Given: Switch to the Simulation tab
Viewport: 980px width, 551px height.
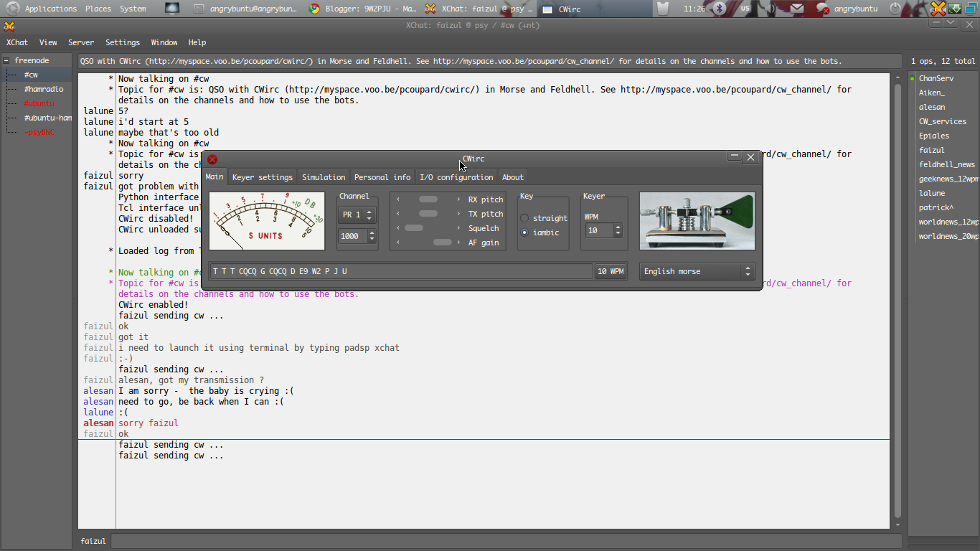Looking at the screenshot, I should pyautogui.click(x=324, y=177).
